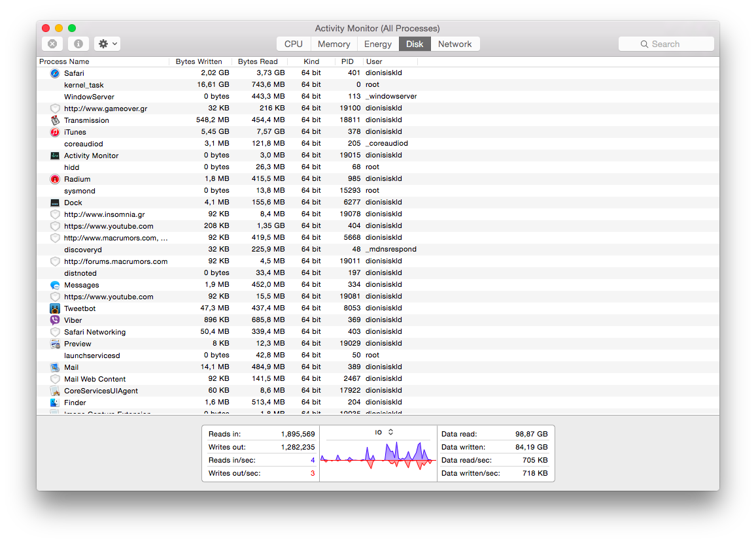Click the Inspect process info button
The width and height of the screenshot is (756, 543).
tap(78, 44)
